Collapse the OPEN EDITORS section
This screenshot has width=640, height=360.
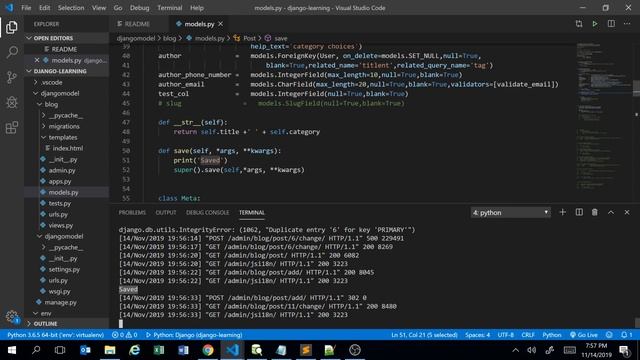click(67, 38)
